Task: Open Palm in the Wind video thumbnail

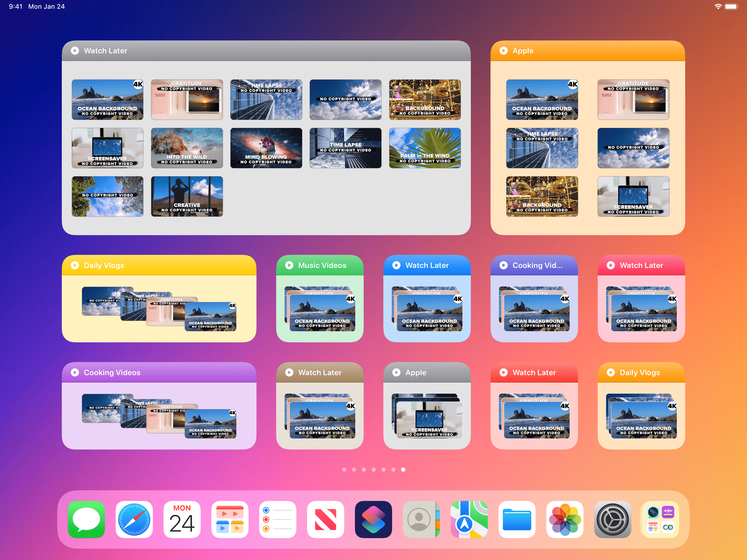Action: pos(425,148)
